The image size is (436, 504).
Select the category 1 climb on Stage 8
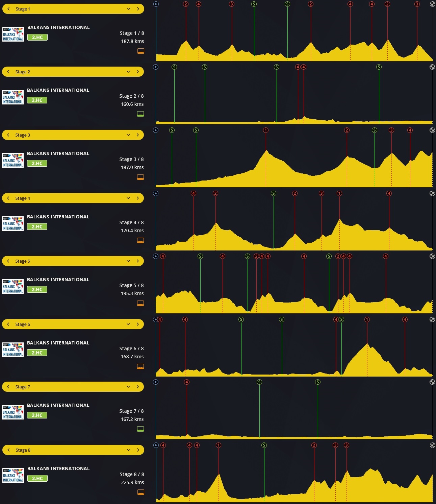(x=219, y=445)
